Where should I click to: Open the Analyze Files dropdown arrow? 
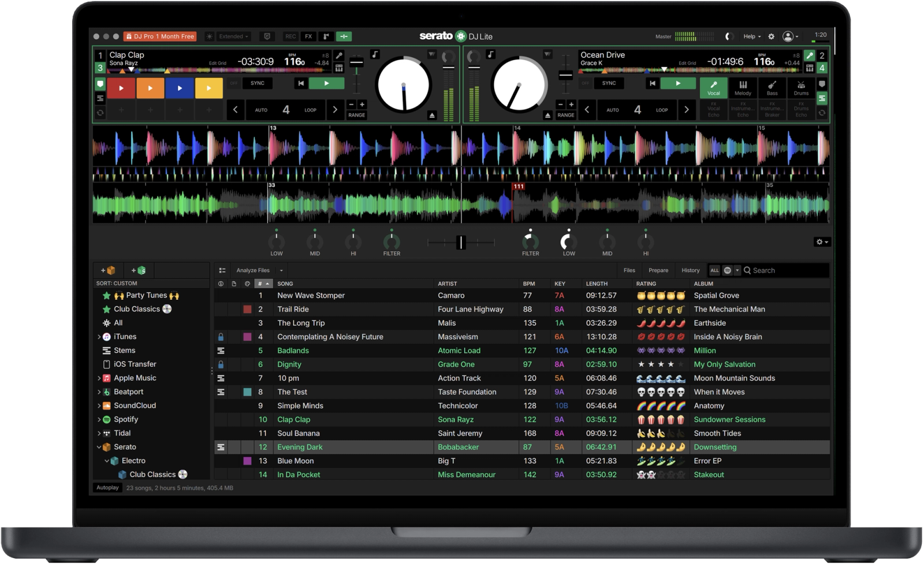281,270
